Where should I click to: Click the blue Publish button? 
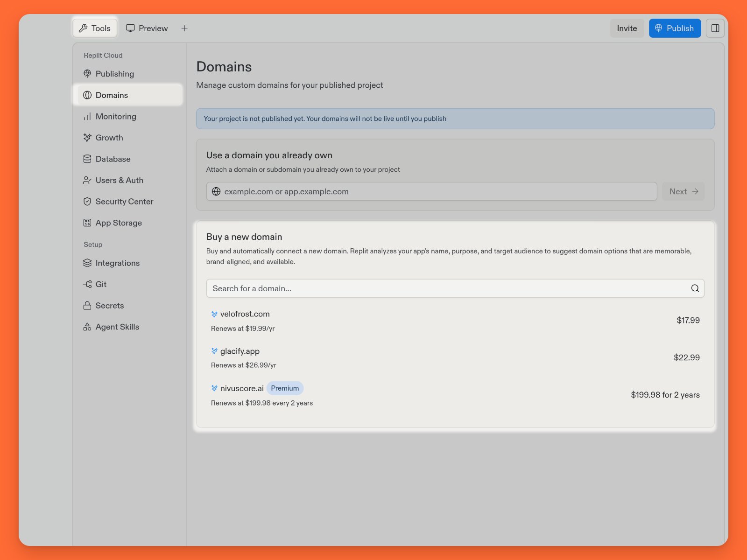pyautogui.click(x=675, y=28)
